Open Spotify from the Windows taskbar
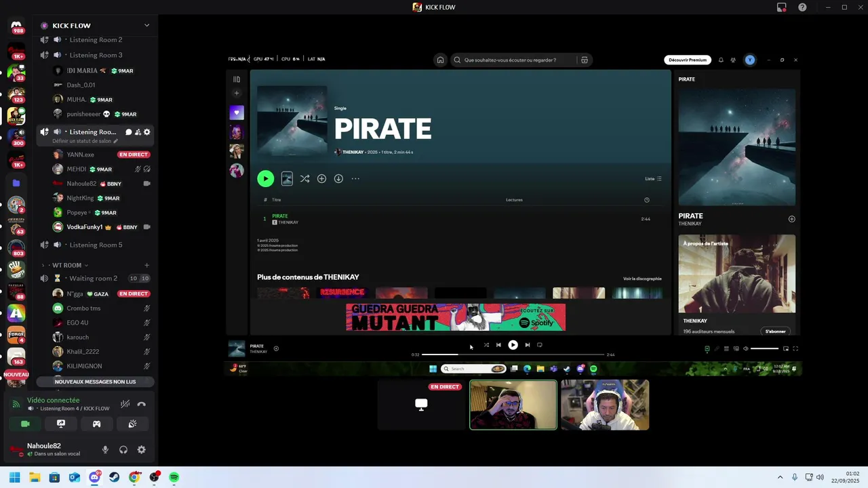868x488 pixels. click(x=174, y=478)
